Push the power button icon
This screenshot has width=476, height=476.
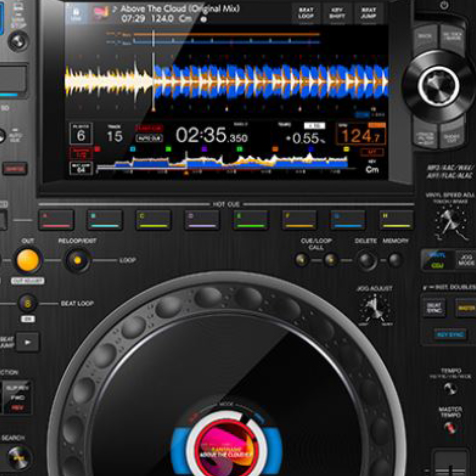tap(444, 5)
